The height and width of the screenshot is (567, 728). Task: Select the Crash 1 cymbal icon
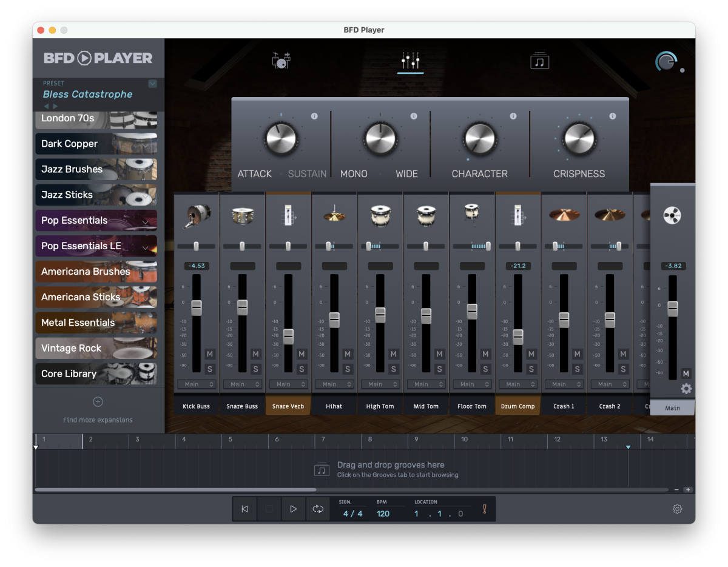pyautogui.click(x=564, y=215)
